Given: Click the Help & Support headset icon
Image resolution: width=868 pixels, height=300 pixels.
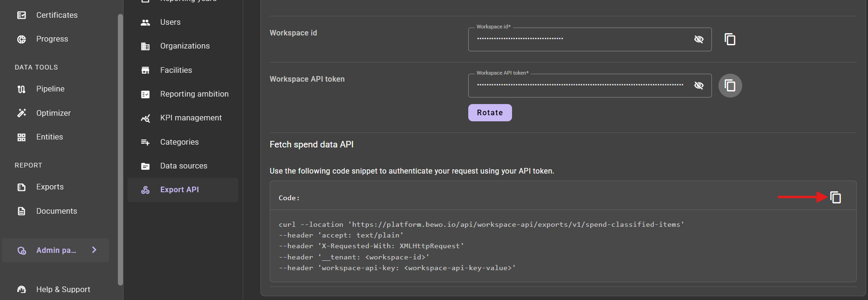Looking at the screenshot, I should (21, 289).
